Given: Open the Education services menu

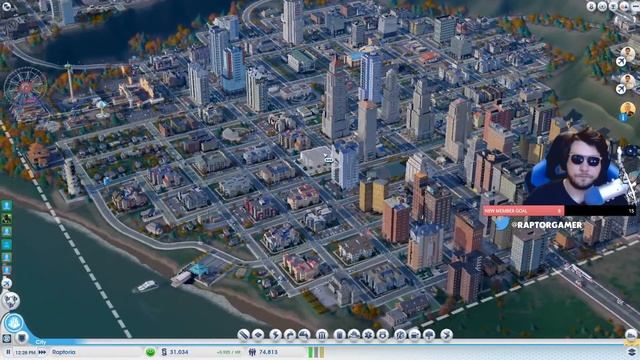Looking at the screenshot, I should [x=400, y=335].
